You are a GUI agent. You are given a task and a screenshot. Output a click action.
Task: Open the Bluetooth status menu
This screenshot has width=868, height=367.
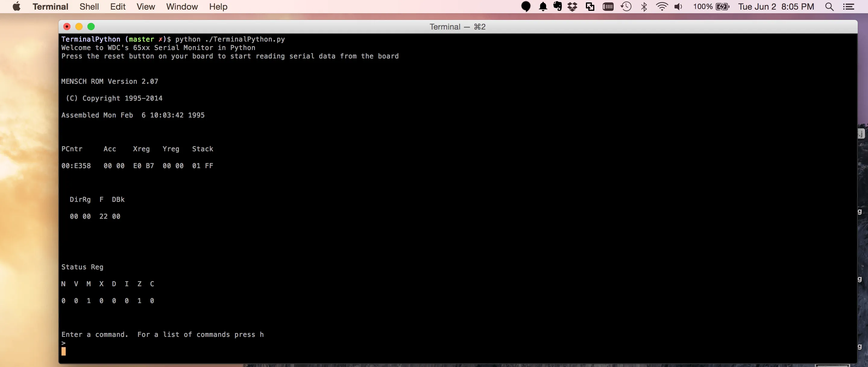644,7
